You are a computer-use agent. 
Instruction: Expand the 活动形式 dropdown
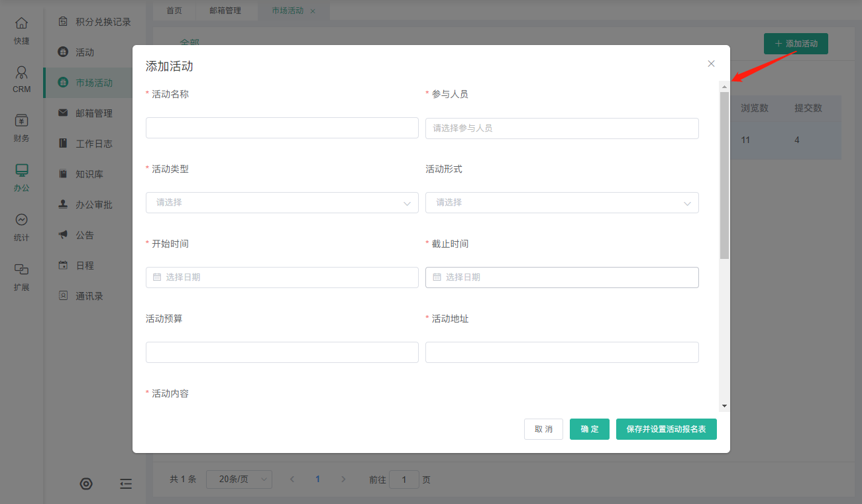coord(562,203)
